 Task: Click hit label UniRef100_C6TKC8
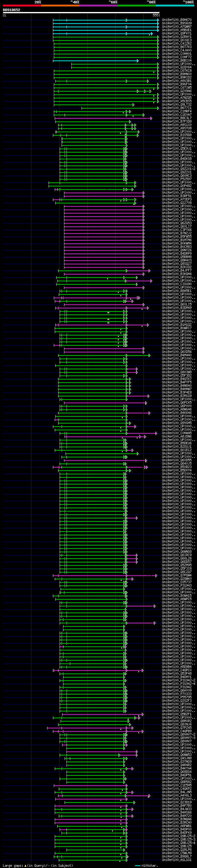pyautogui.click(x=177, y=71)
